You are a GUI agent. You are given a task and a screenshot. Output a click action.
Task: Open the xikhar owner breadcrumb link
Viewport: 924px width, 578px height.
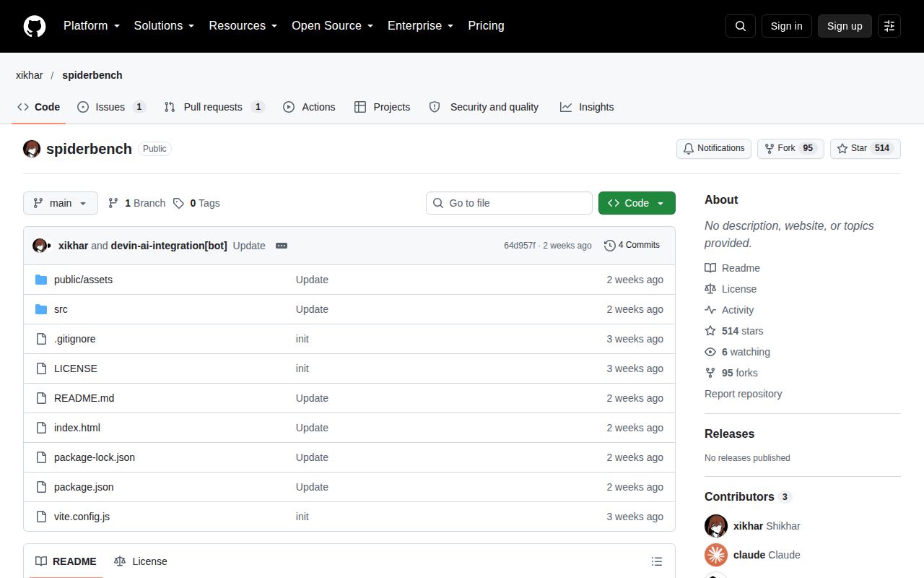(30, 75)
